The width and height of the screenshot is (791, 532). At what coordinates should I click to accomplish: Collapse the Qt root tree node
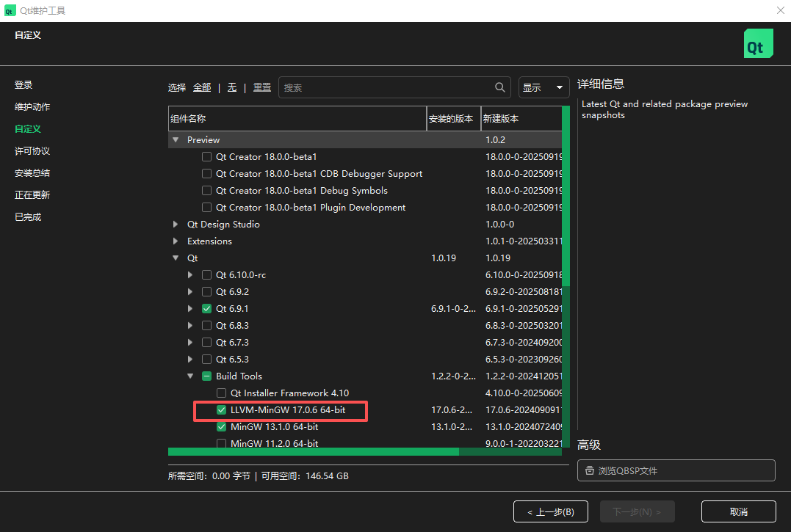176,258
